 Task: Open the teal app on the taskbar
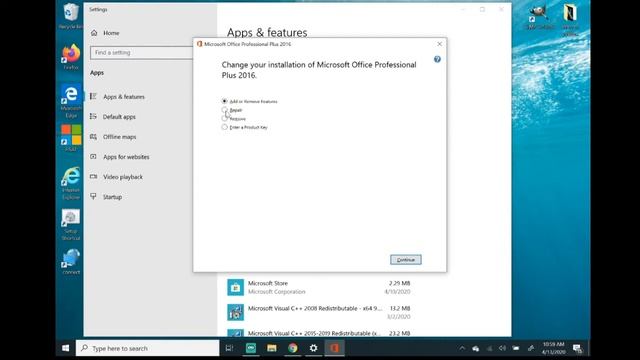[251, 348]
